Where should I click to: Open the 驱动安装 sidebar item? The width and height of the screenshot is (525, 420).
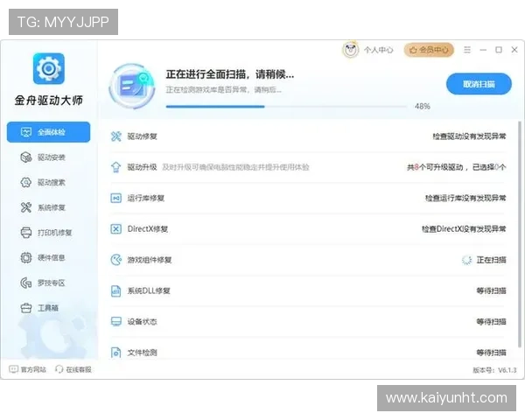(x=48, y=157)
